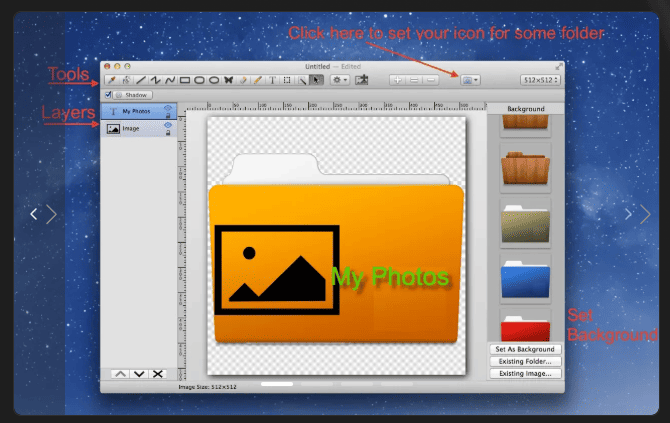Toggle lock on My Photos layer
670x423 pixels.
point(168,116)
